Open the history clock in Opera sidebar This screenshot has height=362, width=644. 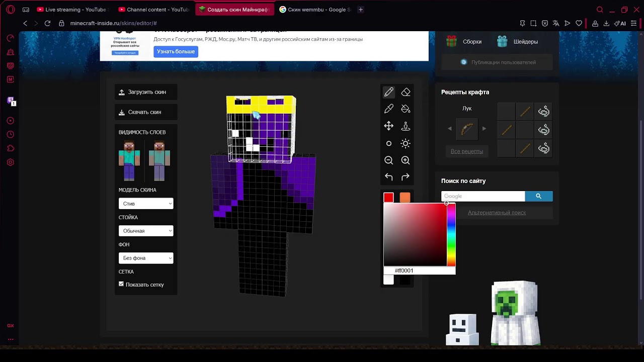(x=11, y=135)
